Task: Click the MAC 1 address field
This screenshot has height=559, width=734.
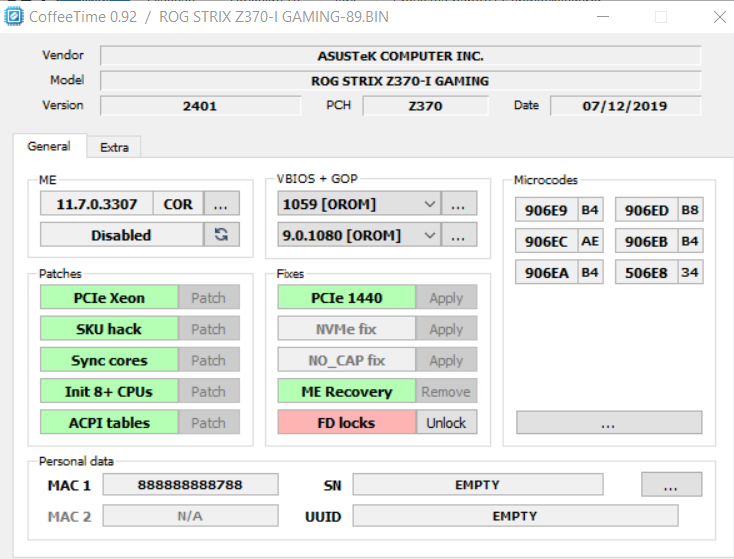Action: [x=190, y=484]
